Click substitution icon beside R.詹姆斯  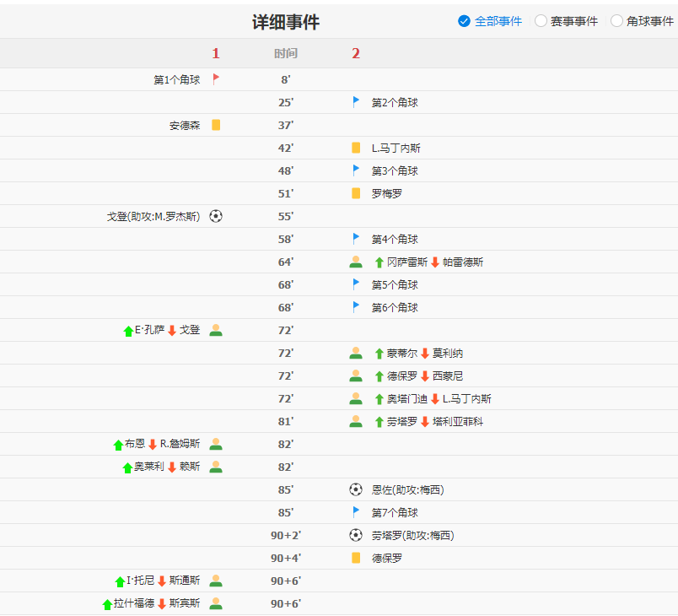pyautogui.click(x=216, y=444)
